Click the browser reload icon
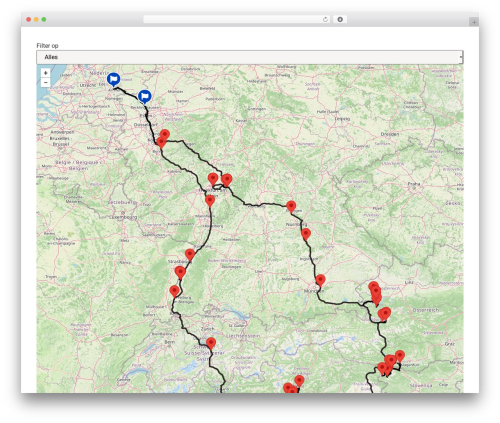 (325, 20)
